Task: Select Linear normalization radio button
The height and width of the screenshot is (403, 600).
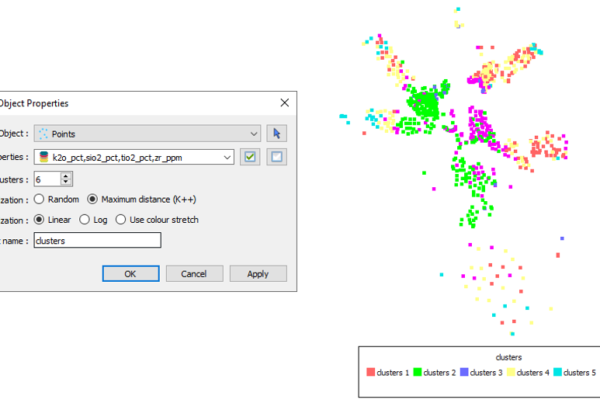Action: (x=40, y=219)
